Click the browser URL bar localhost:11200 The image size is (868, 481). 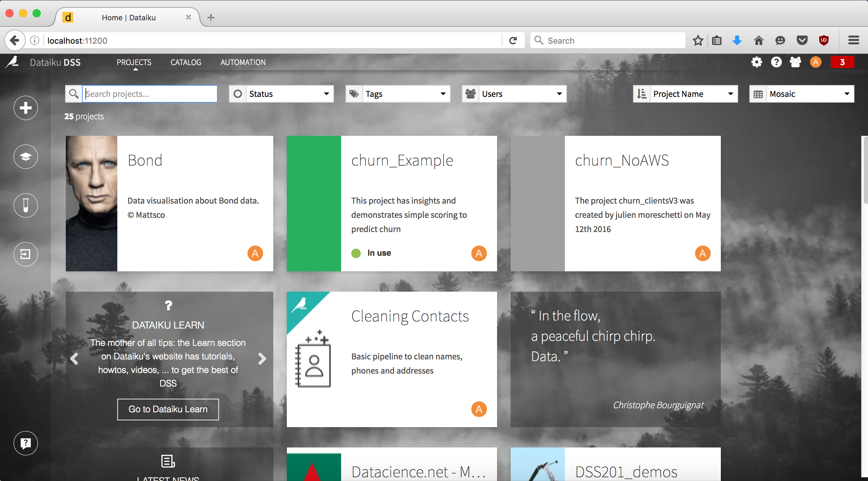[x=271, y=41]
